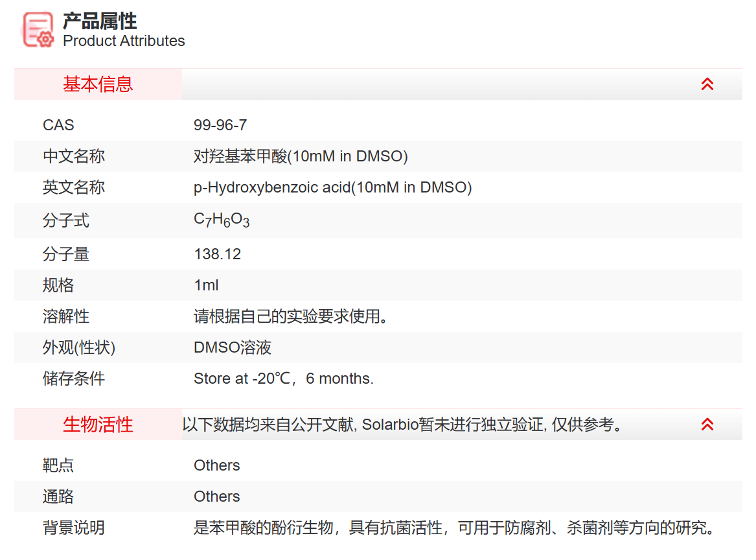Click the English name p-Hydroxybenzoic acid
Image resolution: width=756 pixels, height=560 pixels.
332,187
